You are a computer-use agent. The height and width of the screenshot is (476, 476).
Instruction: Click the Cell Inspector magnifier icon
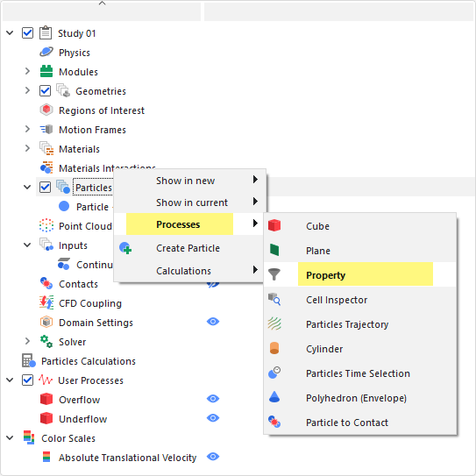click(274, 299)
